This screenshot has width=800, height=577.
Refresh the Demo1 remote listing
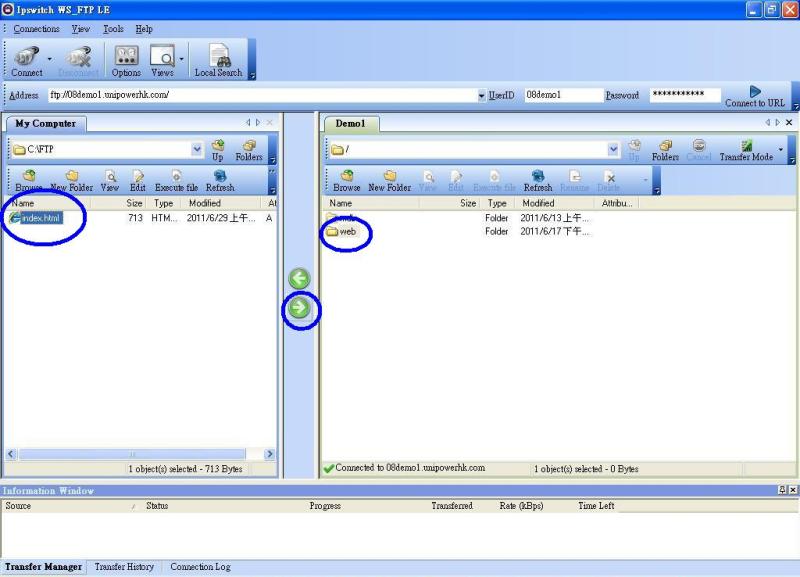538,182
